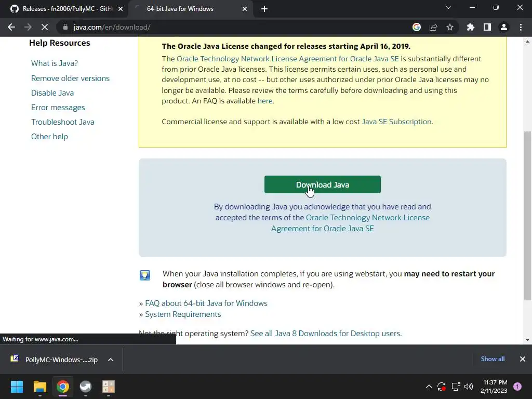This screenshot has height=399, width=532.
Task: Open the Troubleshoot Java link
Action: point(63,122)
